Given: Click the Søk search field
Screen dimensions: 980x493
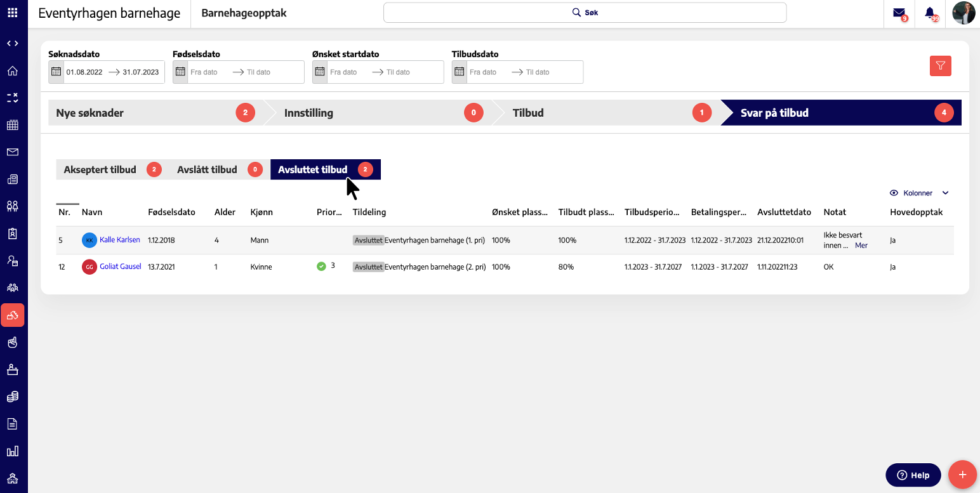Looking at the screenshot, I should [585, 13].
